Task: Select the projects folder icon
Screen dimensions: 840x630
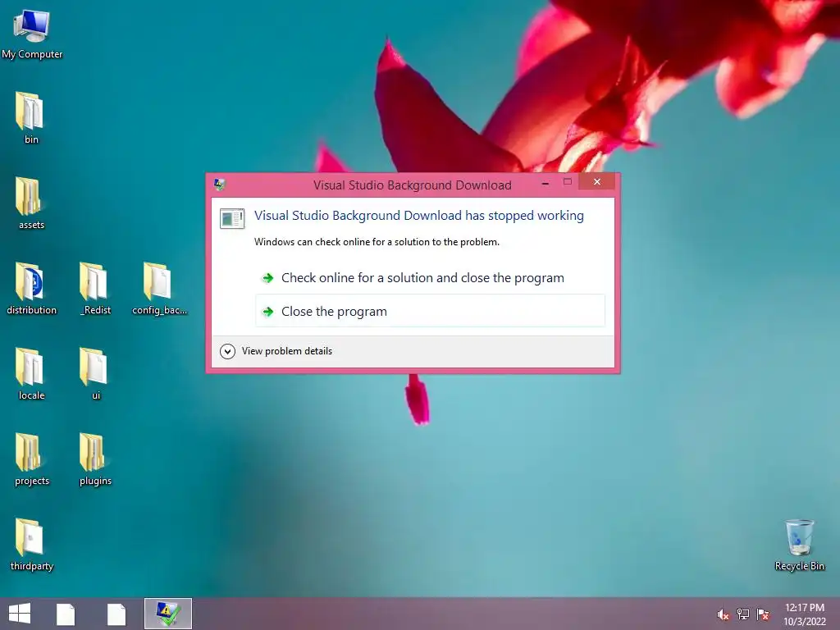Action: (x=32, y=459)
